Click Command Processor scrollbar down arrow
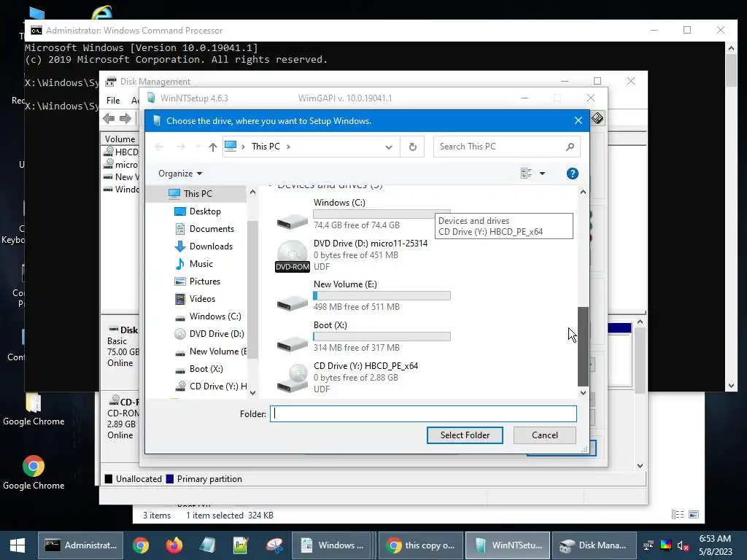 tap(731, 386)
